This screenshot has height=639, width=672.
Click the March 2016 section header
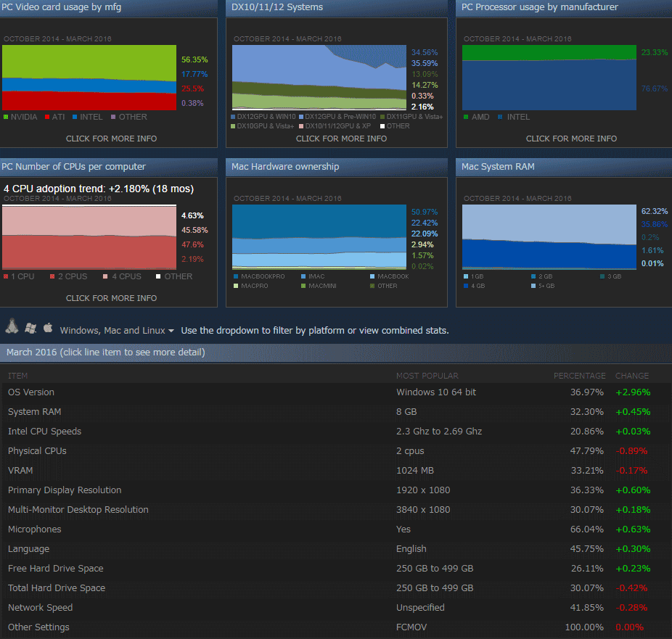tap(336, 353)
